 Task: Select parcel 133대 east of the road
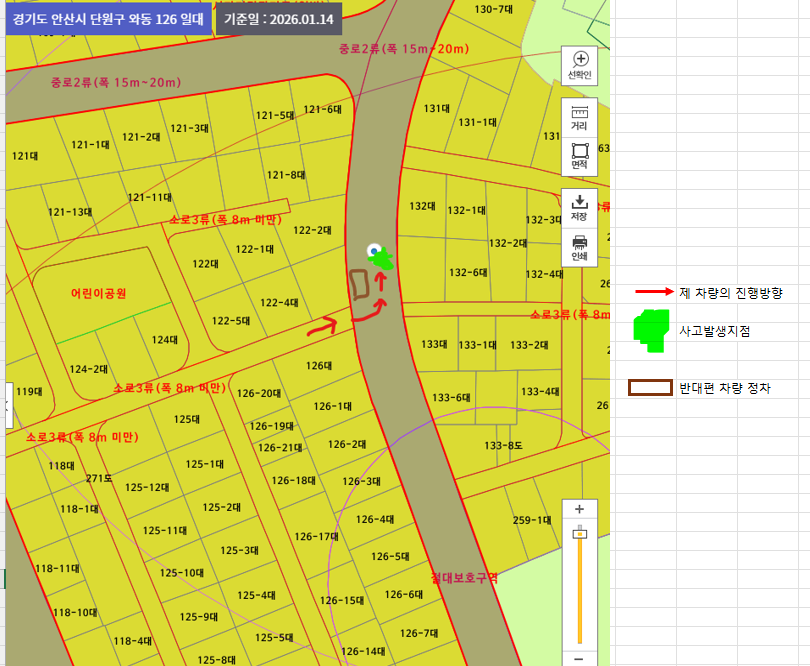tap(433, 344)
